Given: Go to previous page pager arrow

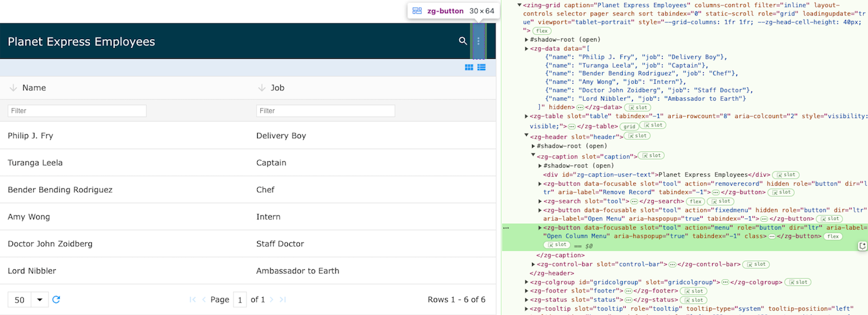Looking at the screenshot, I should 204,300.
